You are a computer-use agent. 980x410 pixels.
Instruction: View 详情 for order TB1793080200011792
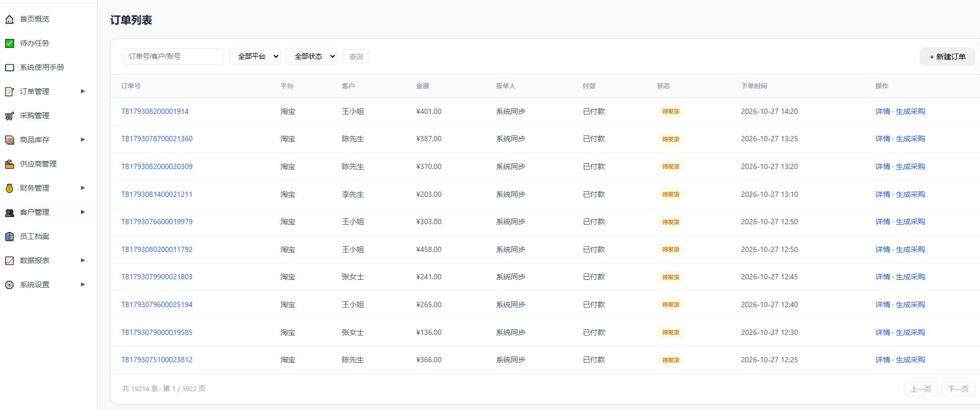point(882,249)
